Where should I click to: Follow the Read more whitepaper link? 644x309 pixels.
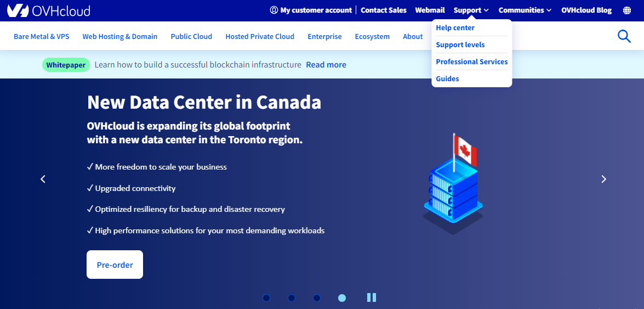click(x=326, y=65)
